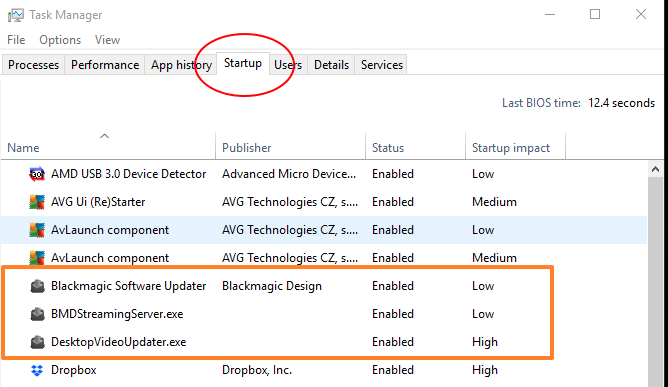Image resolution: width=668 pixels, height=387 pixels.
Task: Click Advanced Micro Device... publisher cell
Action: coord(289,174)
